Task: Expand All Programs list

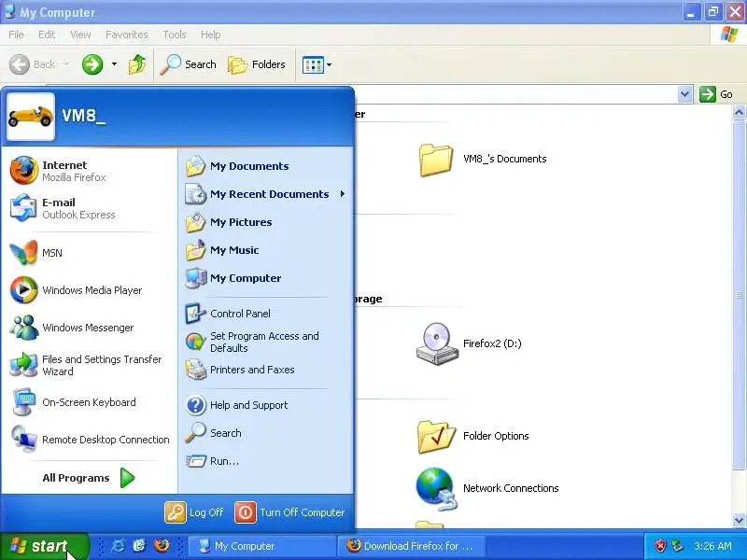Action: point(89,478)
